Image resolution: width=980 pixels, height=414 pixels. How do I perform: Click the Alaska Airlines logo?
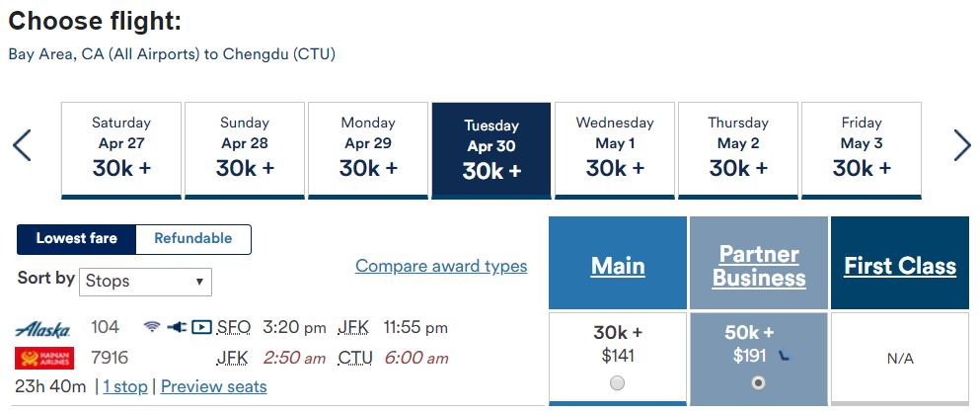coord(43,329)
